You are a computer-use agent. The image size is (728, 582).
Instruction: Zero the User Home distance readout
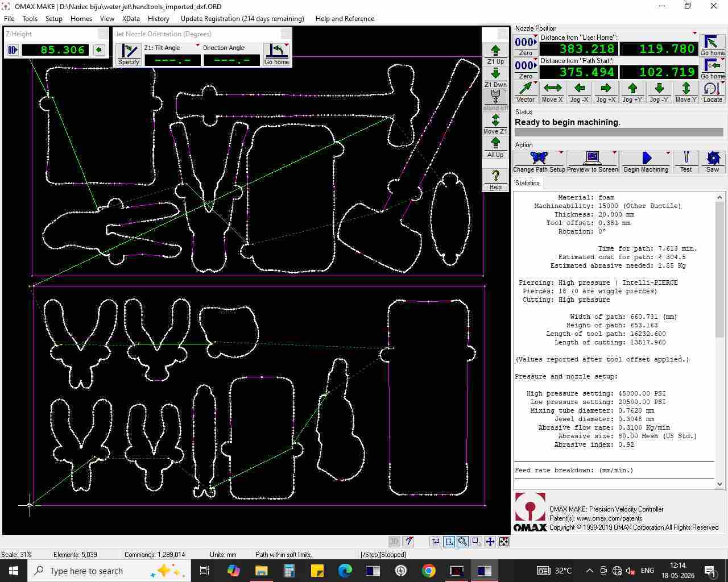point(526,45)
